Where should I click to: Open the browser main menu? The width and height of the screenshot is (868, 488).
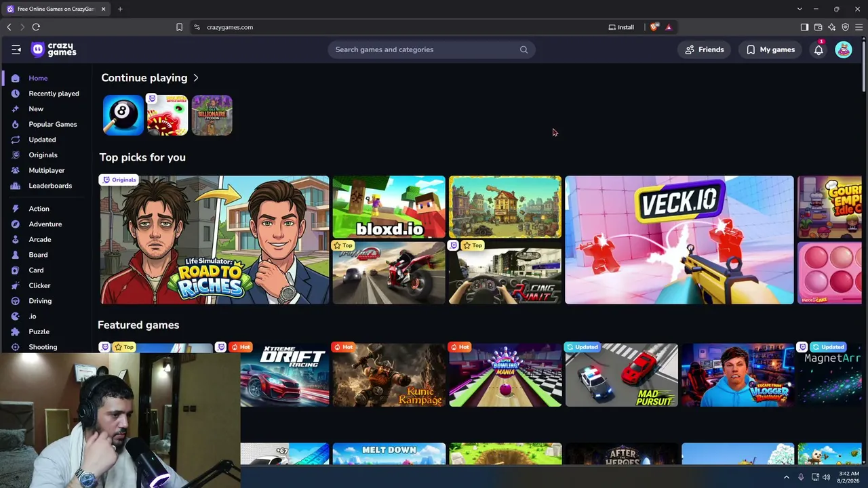point(859,27)
